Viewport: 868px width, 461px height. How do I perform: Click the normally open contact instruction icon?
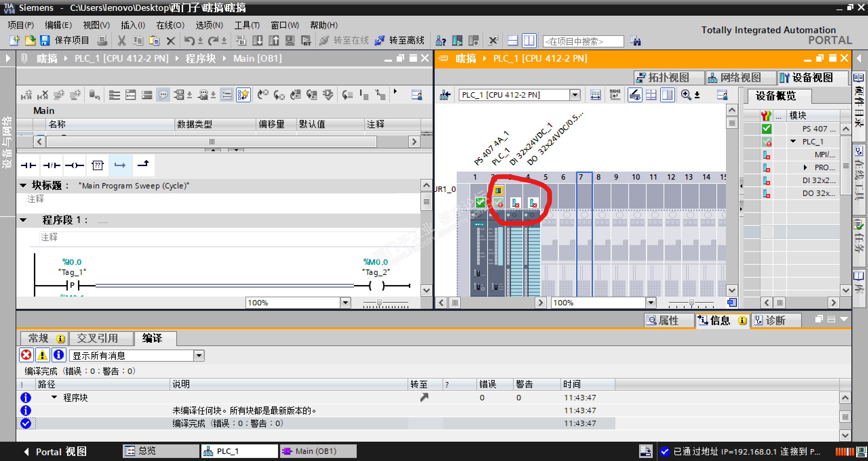28,165
